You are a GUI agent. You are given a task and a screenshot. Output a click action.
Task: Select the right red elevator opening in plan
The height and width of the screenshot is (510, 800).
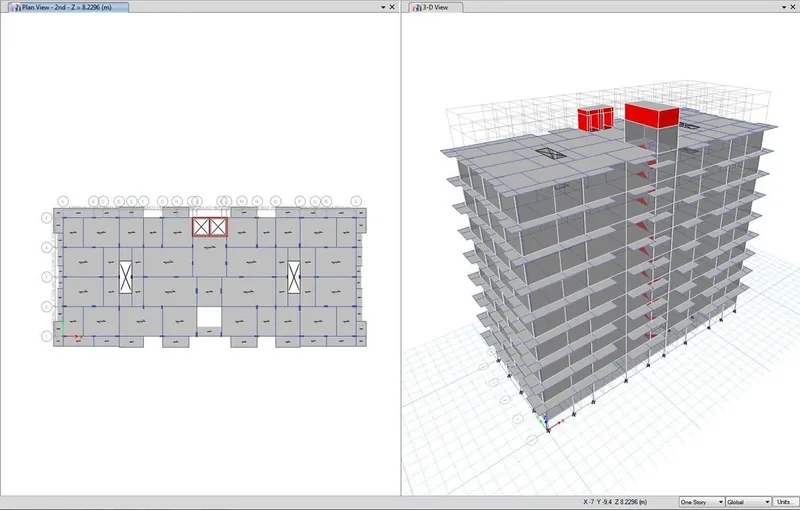pyautogui.click(x=218, y=227)
